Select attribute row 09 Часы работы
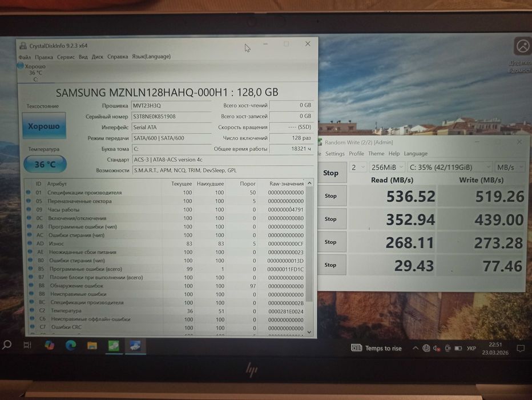 [x=166, y=210]
